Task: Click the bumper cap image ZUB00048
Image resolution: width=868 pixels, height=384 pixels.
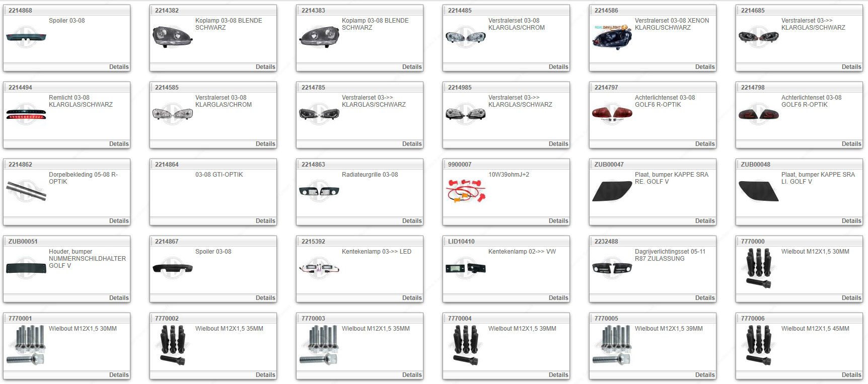Action: pos(758,191)
